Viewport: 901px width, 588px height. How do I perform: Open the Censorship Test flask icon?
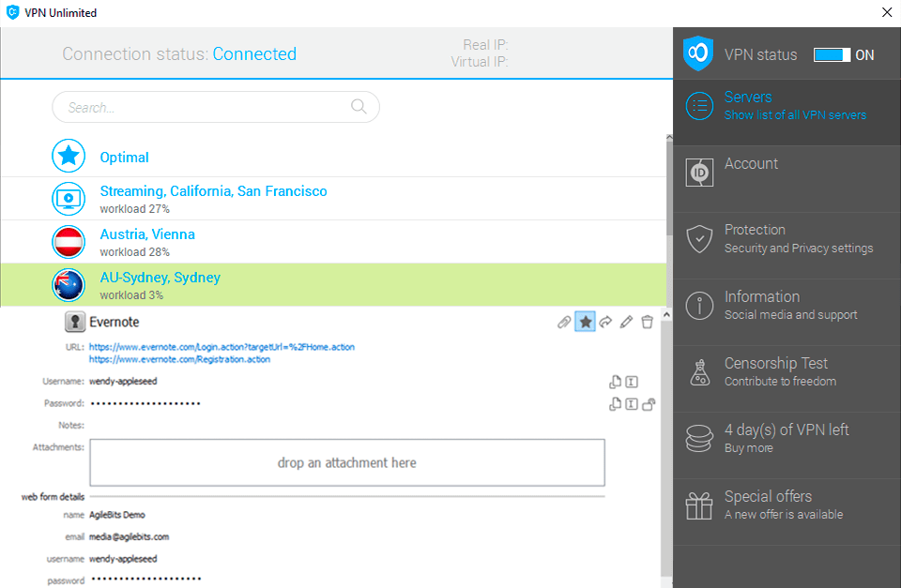tap(699, 372)
